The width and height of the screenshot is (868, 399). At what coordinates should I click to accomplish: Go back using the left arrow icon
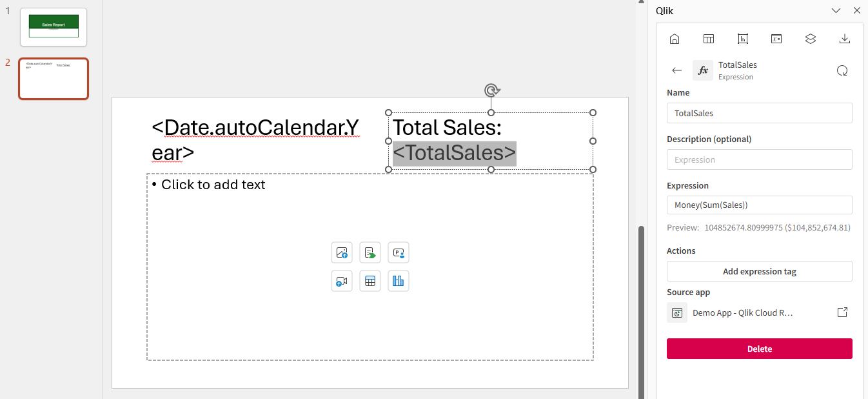pyautogui.click(x=677, y=70)
